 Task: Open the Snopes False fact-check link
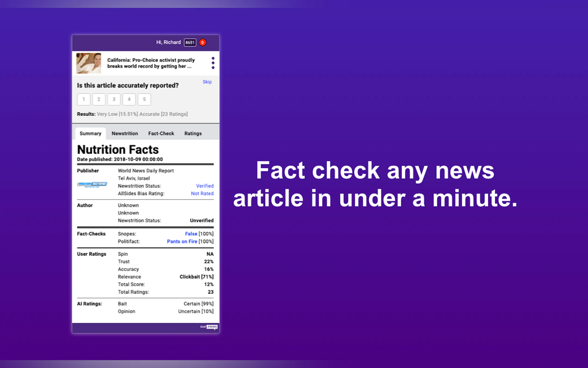pyautogui.click(x=191, y=234)
